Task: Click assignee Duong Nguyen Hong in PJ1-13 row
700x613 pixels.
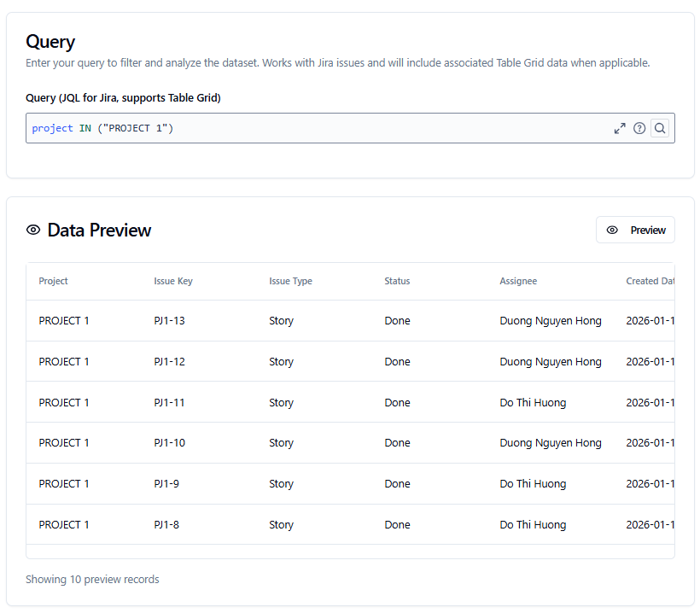Action: point(551,321)
